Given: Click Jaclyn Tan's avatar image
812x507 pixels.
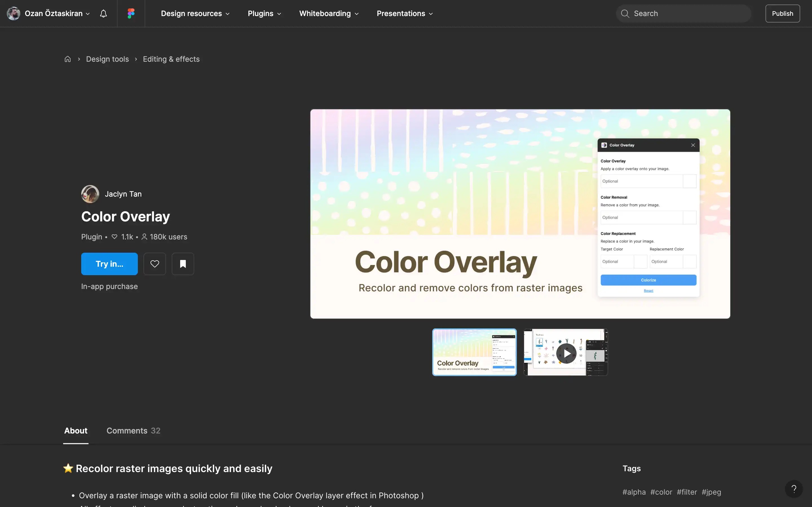Looking at the screenshot, I should [90, 194].
